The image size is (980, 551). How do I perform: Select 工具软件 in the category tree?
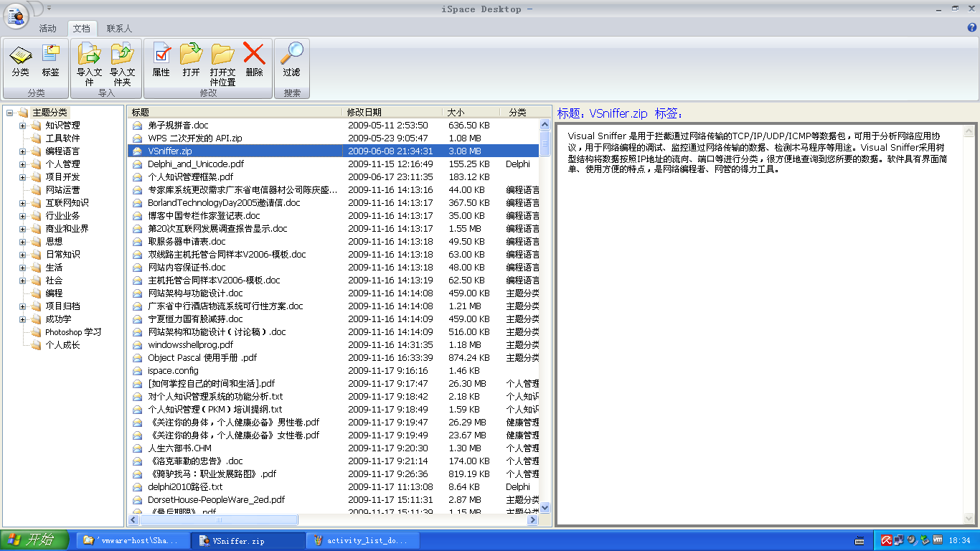62,138
